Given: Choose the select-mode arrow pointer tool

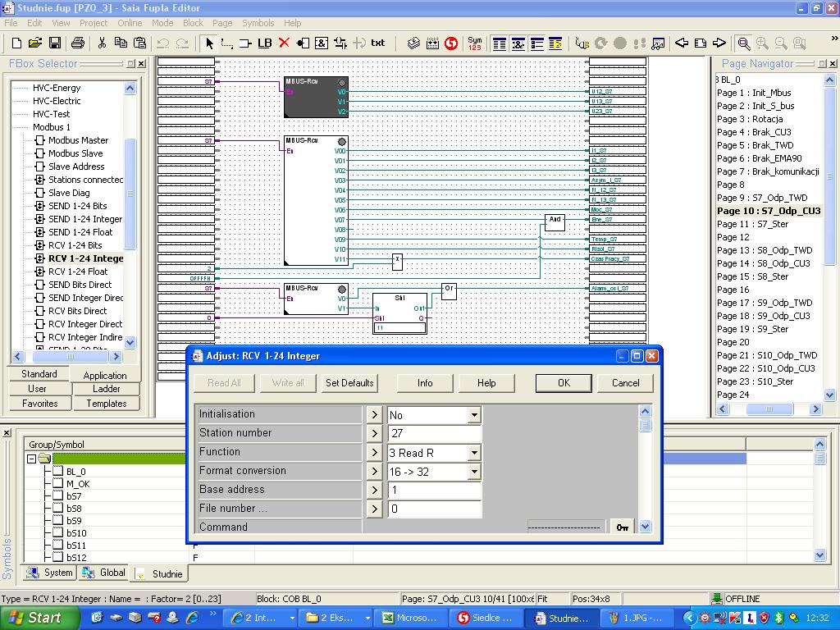Looking at the screenshot, I should 209,43.
